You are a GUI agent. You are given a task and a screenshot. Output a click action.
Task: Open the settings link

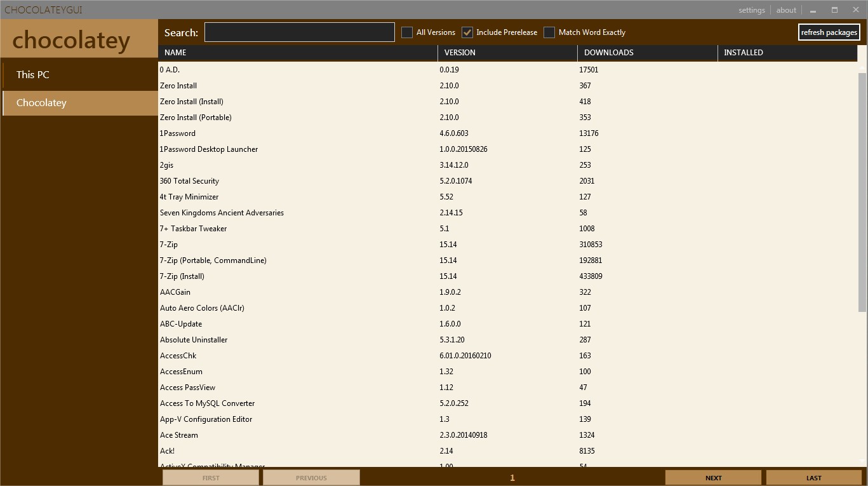tap(751, 10)
